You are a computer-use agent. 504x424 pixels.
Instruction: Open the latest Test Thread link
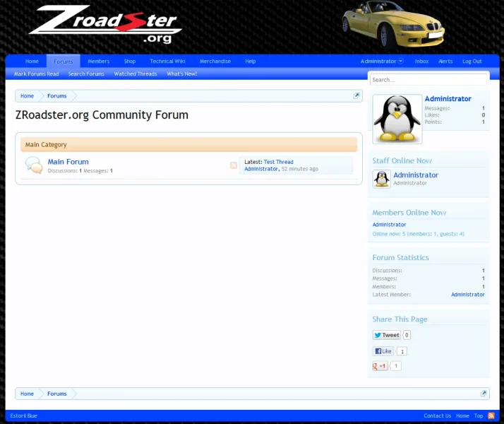click(278, 162)
